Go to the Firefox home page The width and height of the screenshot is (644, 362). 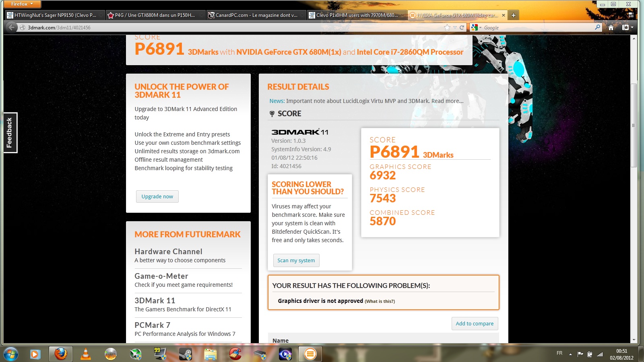(x=611, y=27)
